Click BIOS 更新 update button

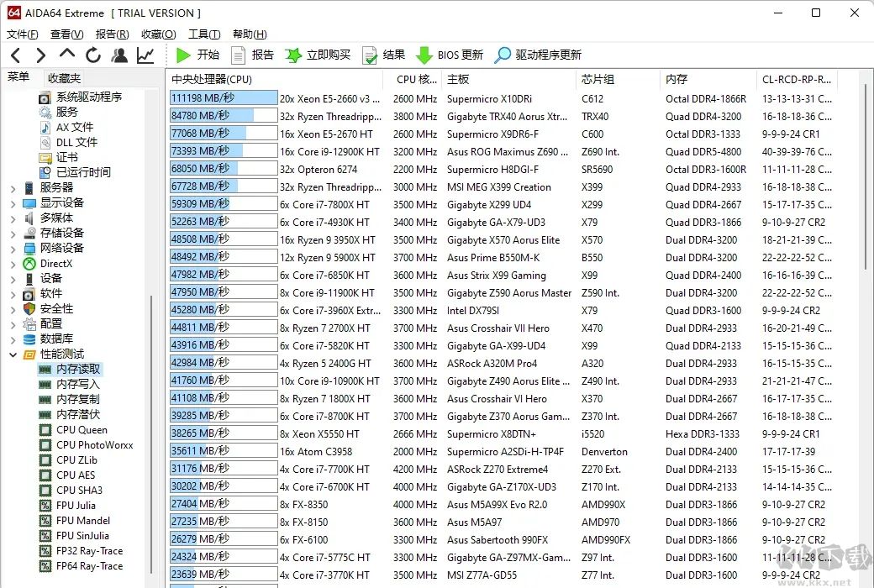point(450,55)
